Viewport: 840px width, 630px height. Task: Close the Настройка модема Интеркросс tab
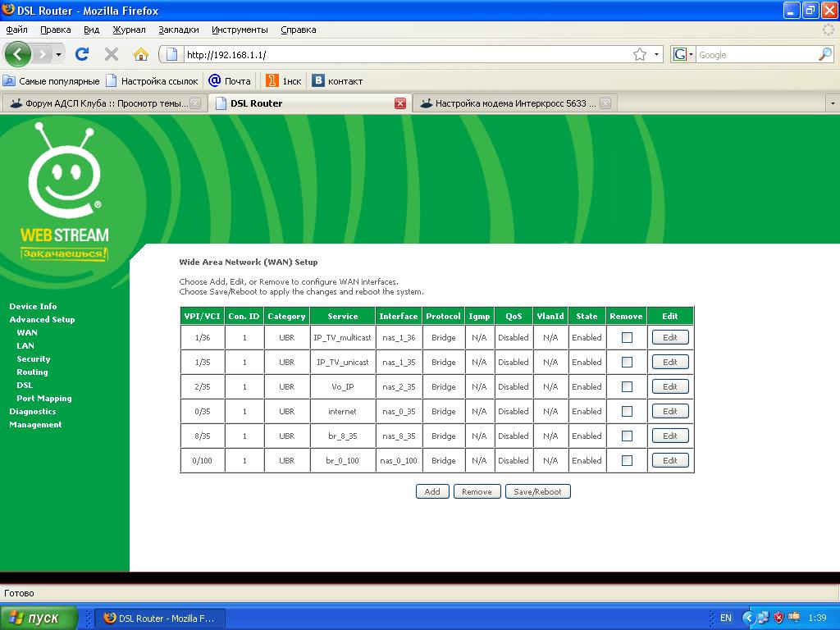click(x=605, y=103)
